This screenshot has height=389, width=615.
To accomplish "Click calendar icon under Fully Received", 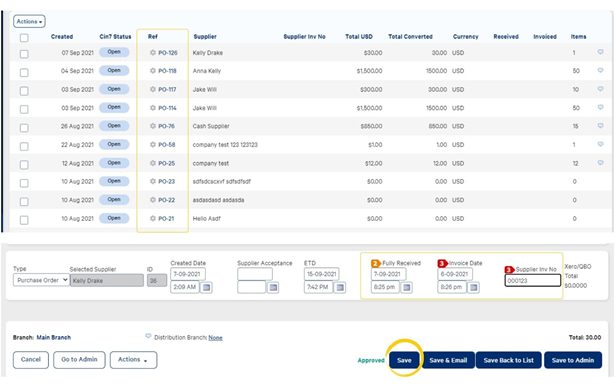I will click(407, 287).
